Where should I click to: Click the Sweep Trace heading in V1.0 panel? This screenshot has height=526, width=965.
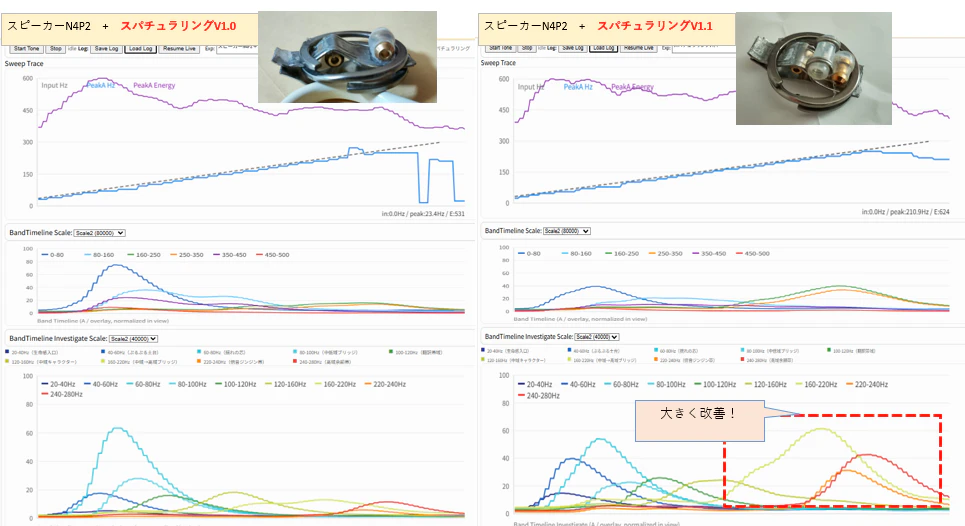(25, 63)
